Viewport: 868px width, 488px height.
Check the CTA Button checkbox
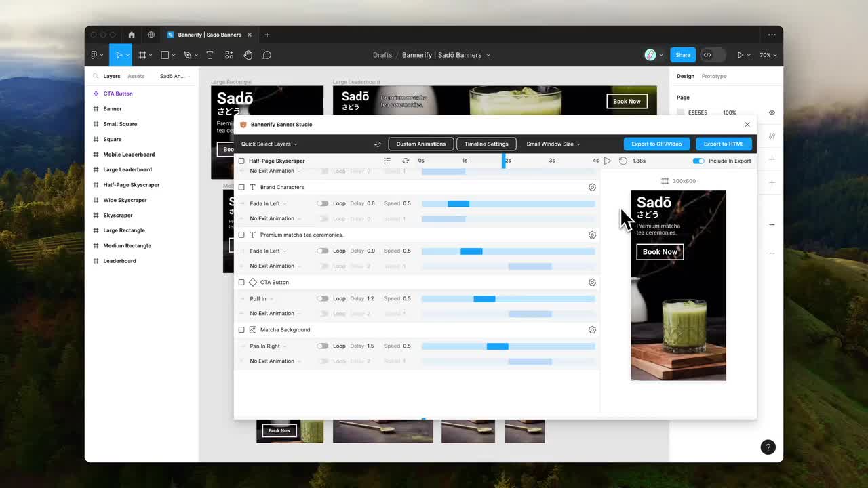tap(241, 282)
